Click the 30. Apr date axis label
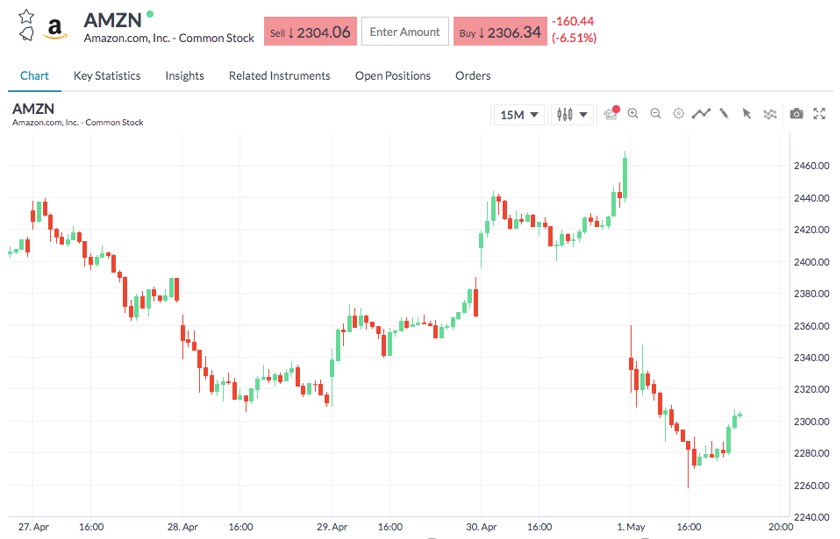This screenshot has width=840, height=539. (x=481, y=527)
